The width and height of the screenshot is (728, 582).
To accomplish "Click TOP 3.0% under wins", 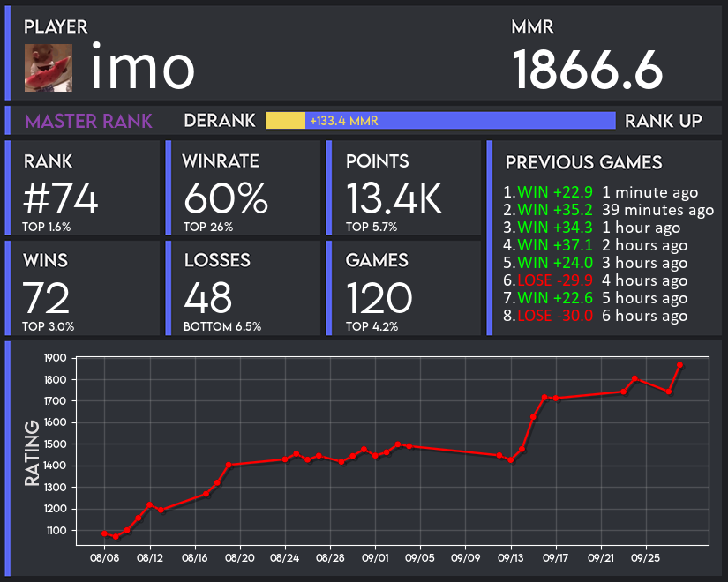I will click(x=49, y=327).
